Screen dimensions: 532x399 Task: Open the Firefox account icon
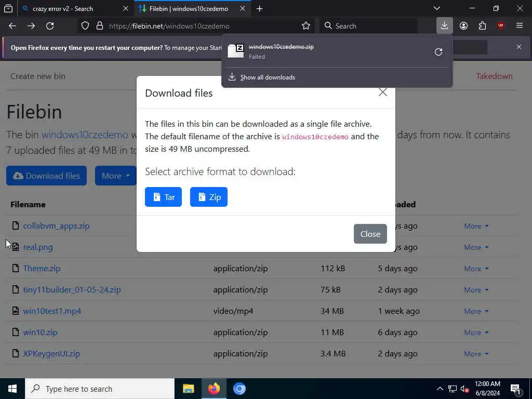[x=463, y=26]
